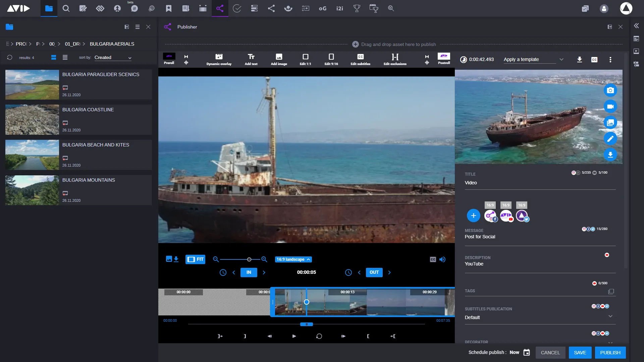The height and width of the screenshot is (362, 644).
Task: Toggle closed captions in player
Action: (433, 259)
